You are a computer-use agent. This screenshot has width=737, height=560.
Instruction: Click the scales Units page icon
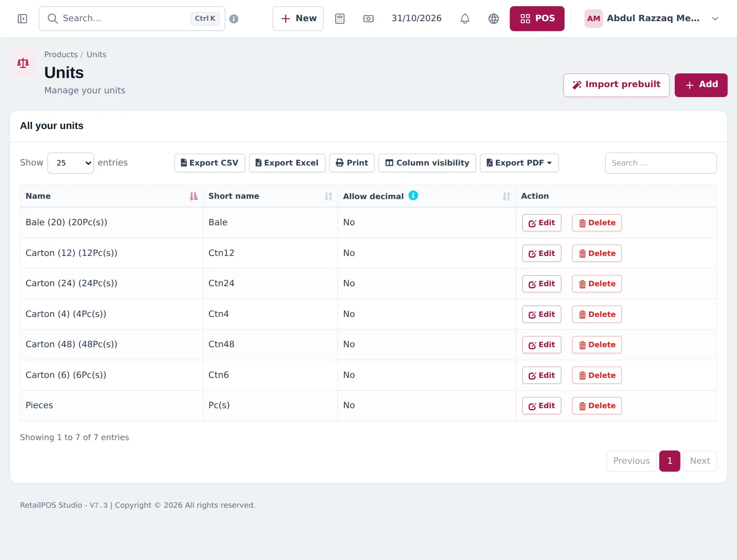pyautogui.click(x=23, y=63)
